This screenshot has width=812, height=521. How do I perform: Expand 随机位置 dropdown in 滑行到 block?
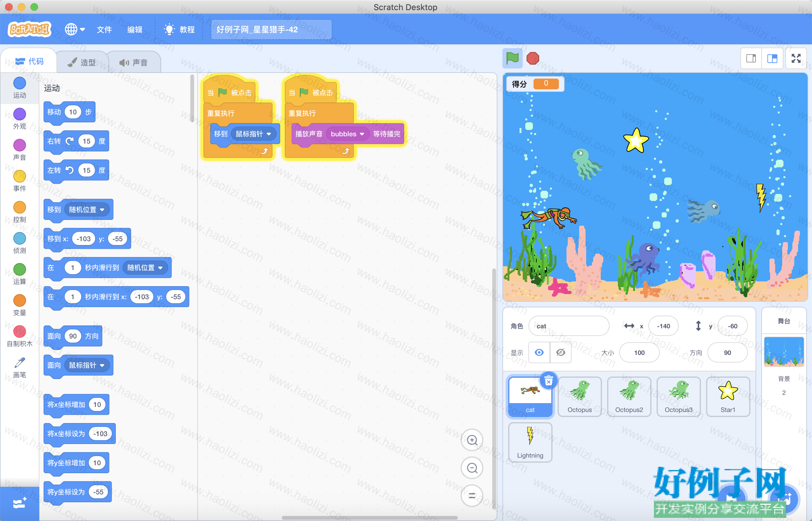click(145, 267)
